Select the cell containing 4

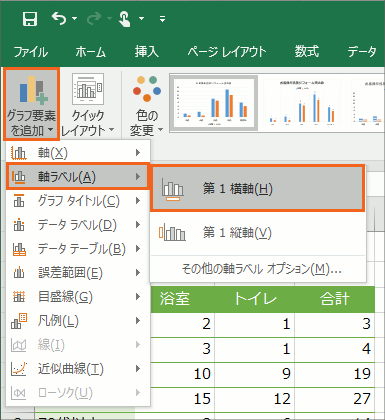pos(335,349)
